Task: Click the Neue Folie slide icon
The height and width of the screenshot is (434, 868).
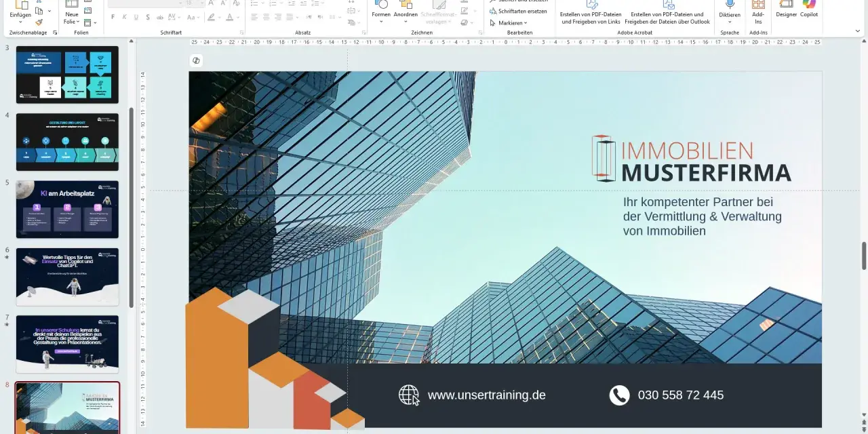Action: [x=71, y=3]
